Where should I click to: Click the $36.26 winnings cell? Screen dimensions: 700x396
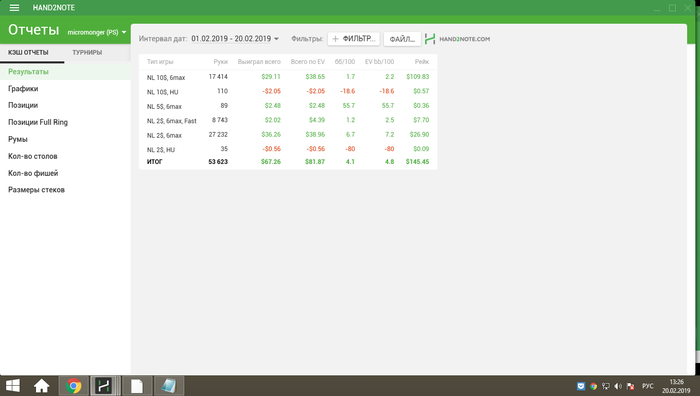[x=271, y=134]
